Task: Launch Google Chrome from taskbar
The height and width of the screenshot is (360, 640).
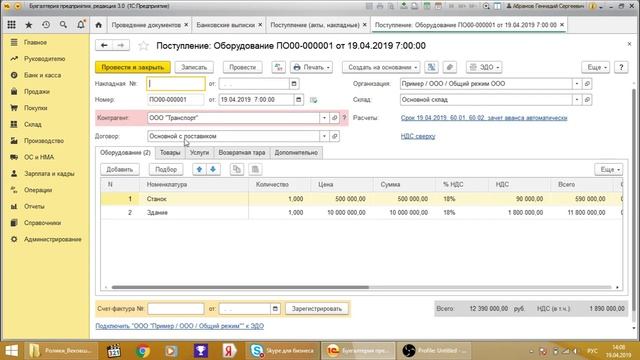Action: (143, 351)
